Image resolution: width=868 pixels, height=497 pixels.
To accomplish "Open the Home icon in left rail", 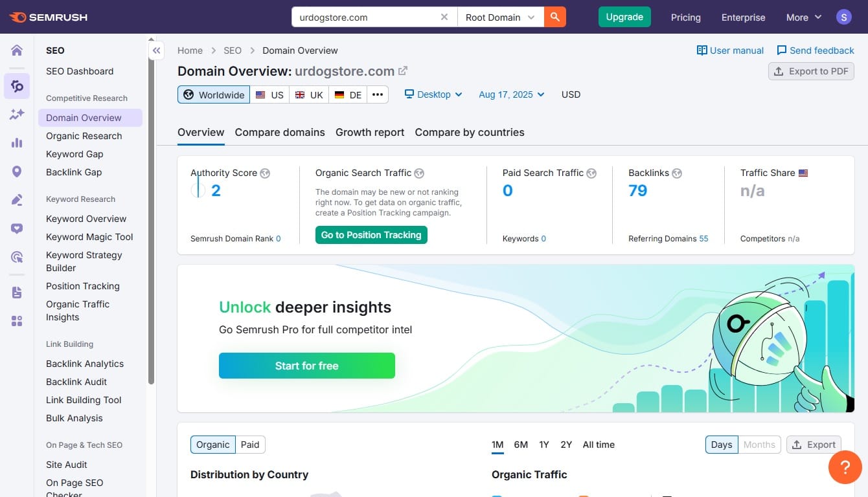I will click(x=17, y=50).
